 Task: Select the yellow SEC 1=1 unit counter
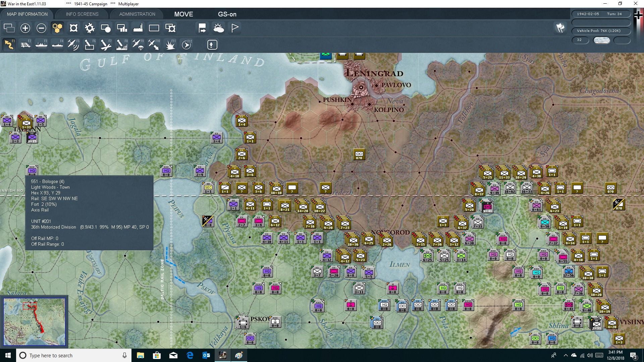[x=208, y=188]
